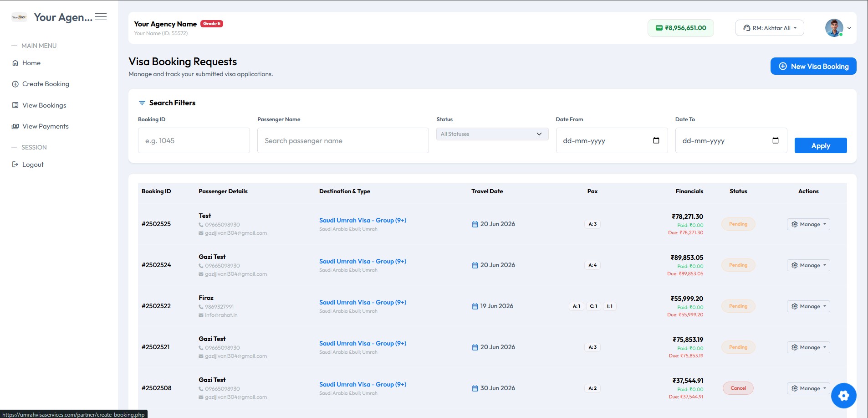The image size is (868, 418).
Task: Go to Home in main menu
Action: (x=31, y=63)
